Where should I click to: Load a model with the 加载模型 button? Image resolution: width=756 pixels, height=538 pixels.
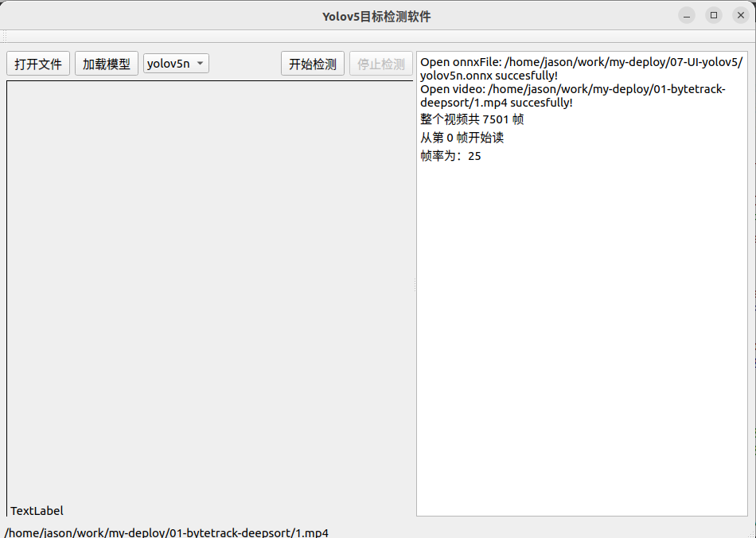pos(106,64)
